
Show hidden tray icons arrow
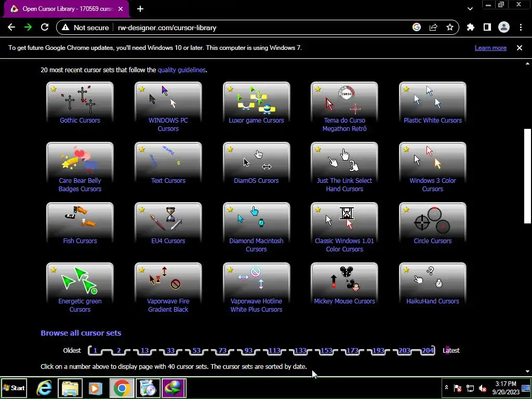coord(446,388)
